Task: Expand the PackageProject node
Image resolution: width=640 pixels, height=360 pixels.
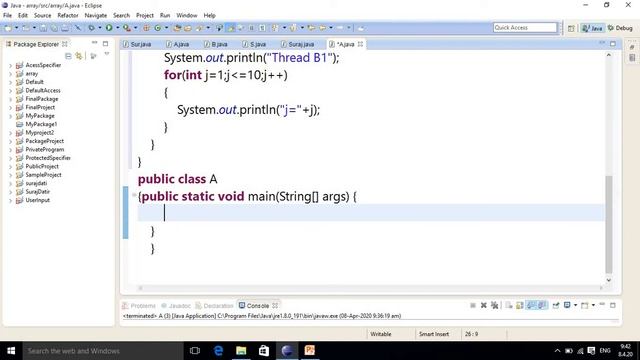Action: point(10,141)
